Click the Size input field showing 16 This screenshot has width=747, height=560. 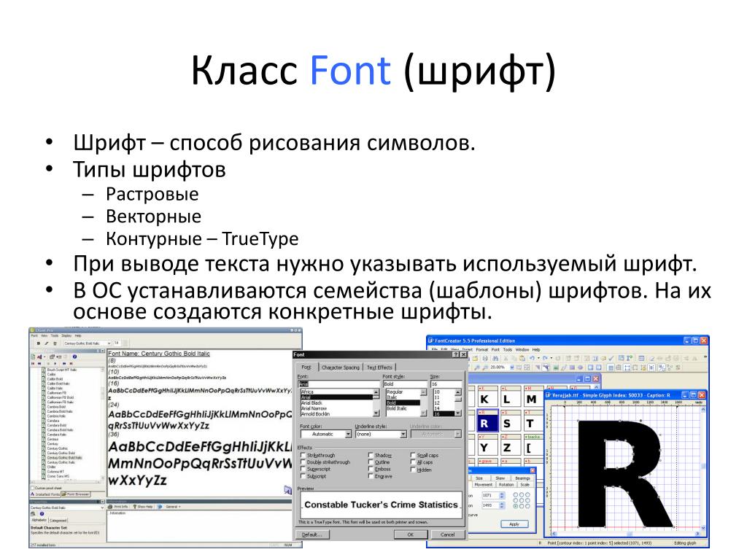(x=446, y=384)
